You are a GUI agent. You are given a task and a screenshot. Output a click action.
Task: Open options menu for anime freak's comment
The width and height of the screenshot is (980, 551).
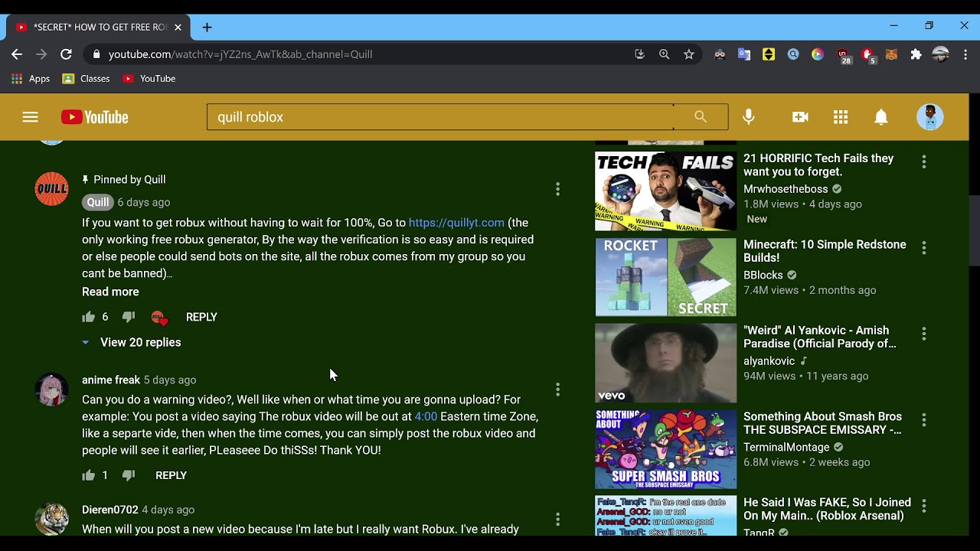click(x=557, y=389)
